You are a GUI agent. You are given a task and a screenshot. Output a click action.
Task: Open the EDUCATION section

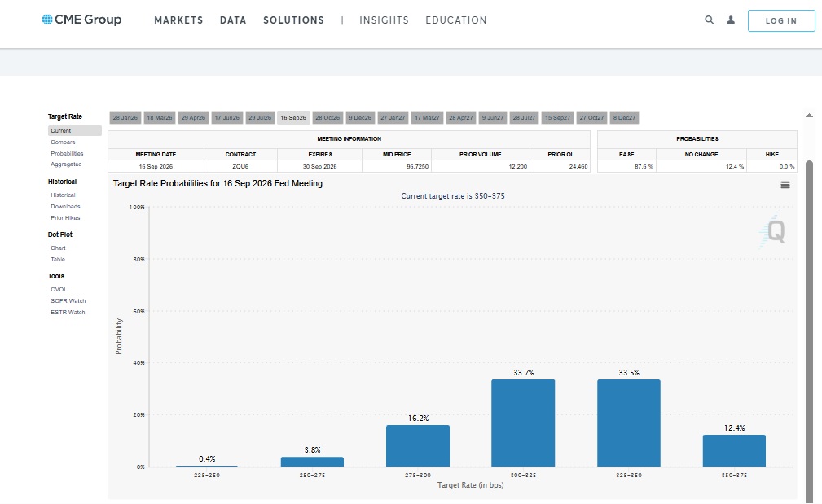(x=456, y=20)
